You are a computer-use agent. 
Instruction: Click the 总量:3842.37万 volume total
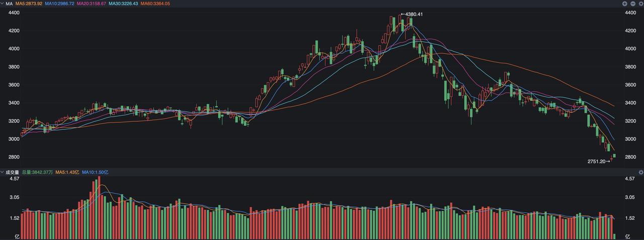[x=37, y=172]
